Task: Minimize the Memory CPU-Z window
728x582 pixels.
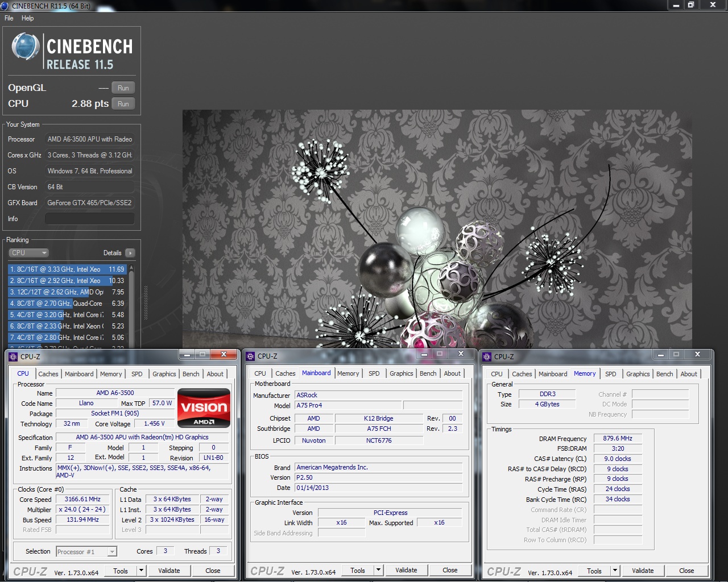Action: 661,355
